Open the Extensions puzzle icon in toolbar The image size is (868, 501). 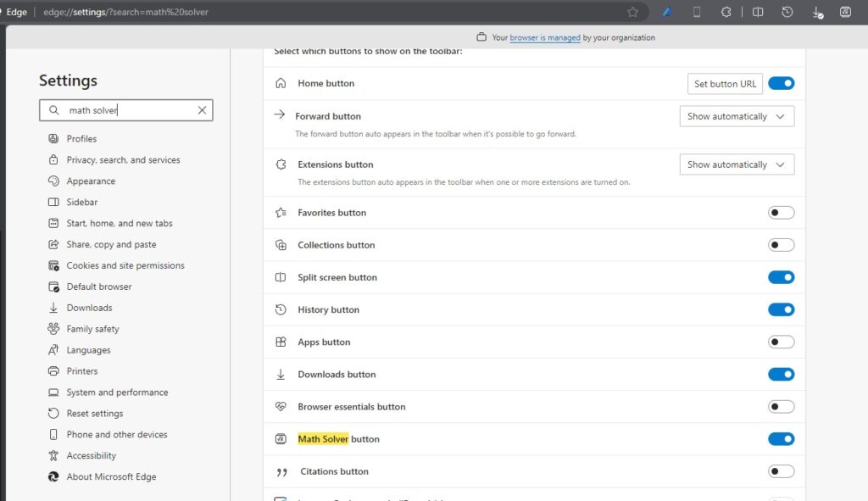(x=726, y=12)
